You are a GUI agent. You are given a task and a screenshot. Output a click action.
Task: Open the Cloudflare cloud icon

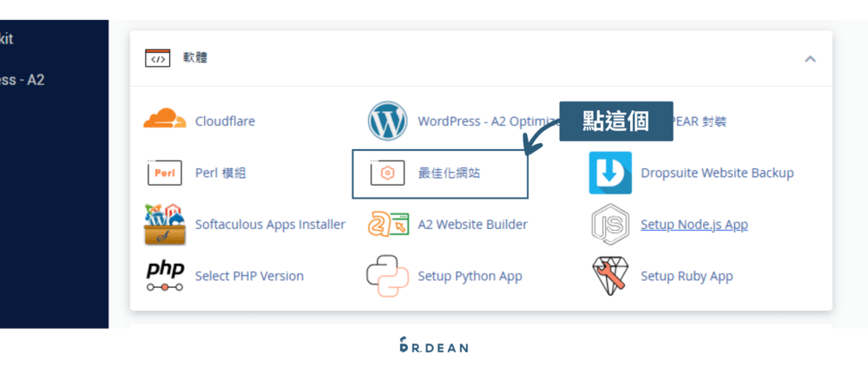coord(164,119)
